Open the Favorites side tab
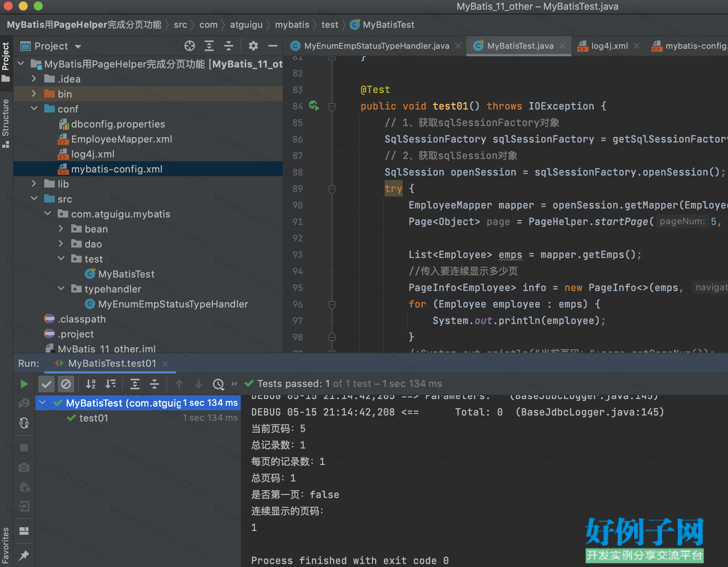The height and width of the screenshot is (567, 728). tap(6, 546)
